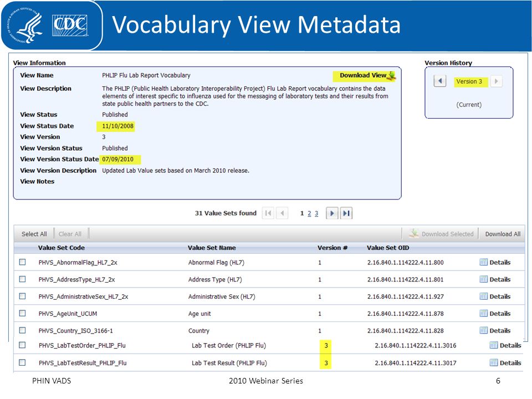532x399 pixels.
Task: Open Details icon for Abnormal Flag (HL7)
Action: pos(483,262)
